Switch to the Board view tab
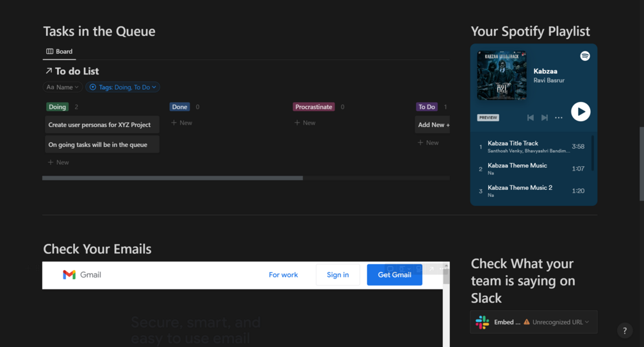Screen dimensions: 644x347 59,51
